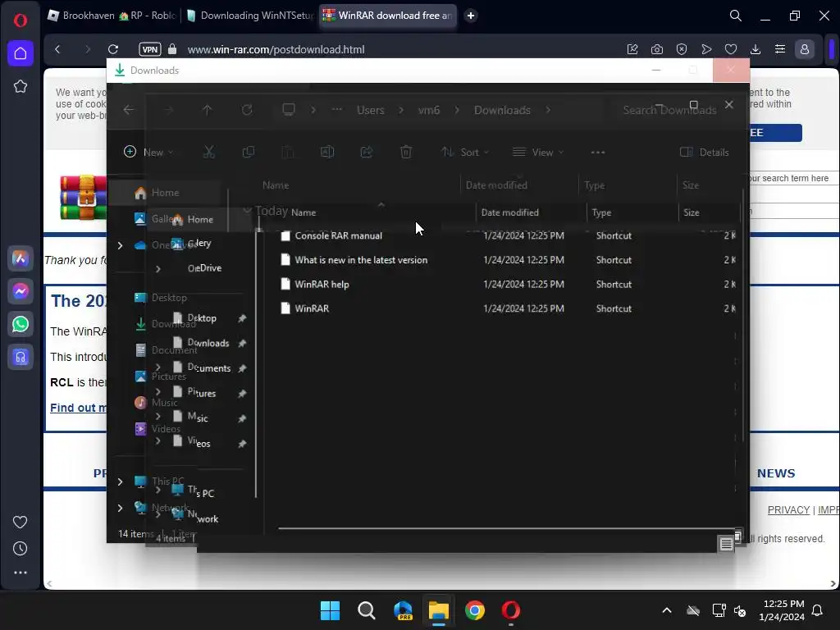The image size is (840, 630).
Task: Open the Opera main menu logo
Action: (21, 21)
